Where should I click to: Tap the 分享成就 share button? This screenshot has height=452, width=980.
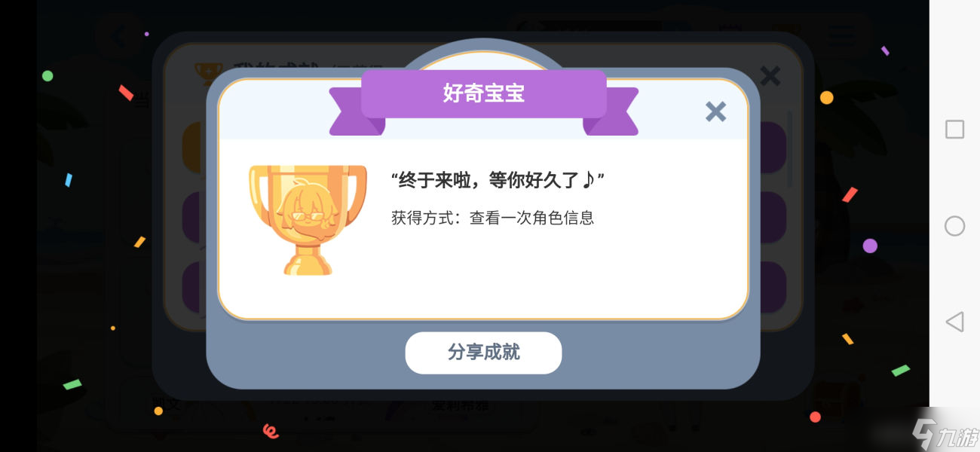pyautogui.click(x=483, y=353)
